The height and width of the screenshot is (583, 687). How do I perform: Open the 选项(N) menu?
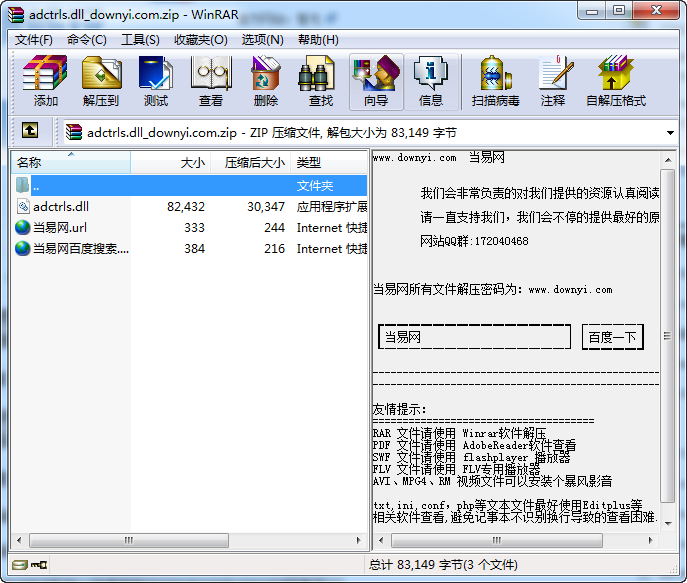[262, 40]
